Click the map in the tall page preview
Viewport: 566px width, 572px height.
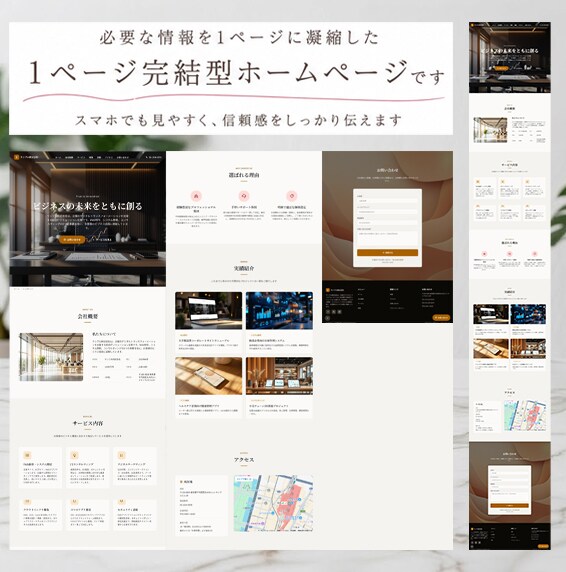[x=525, y=416]
